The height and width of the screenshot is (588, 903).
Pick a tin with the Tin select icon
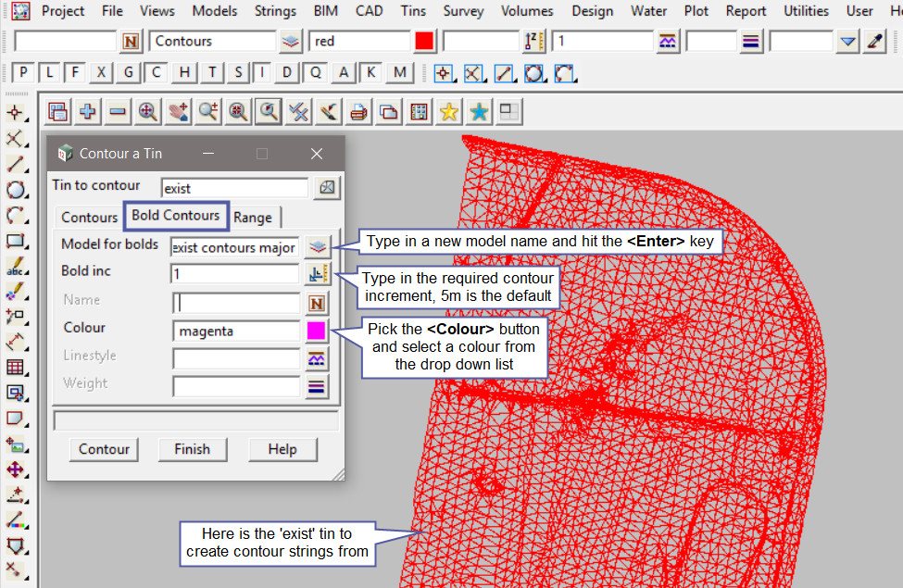coord(327,188)
